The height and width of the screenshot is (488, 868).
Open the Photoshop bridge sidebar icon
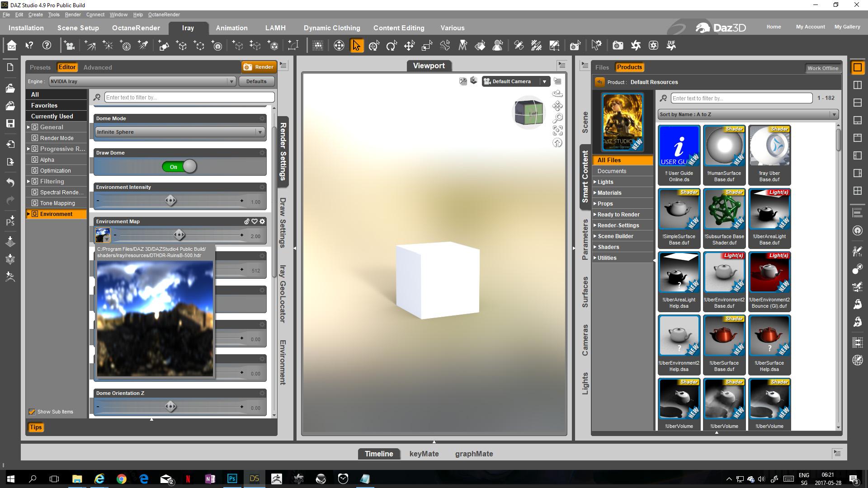click(10, 221)
